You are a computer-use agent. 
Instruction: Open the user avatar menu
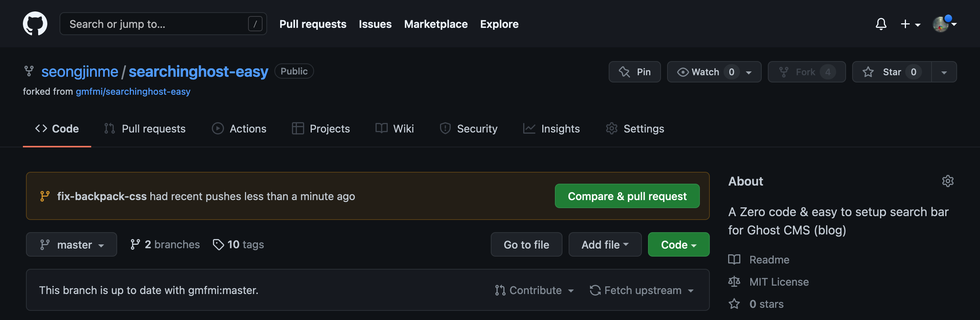click(945, 24)
